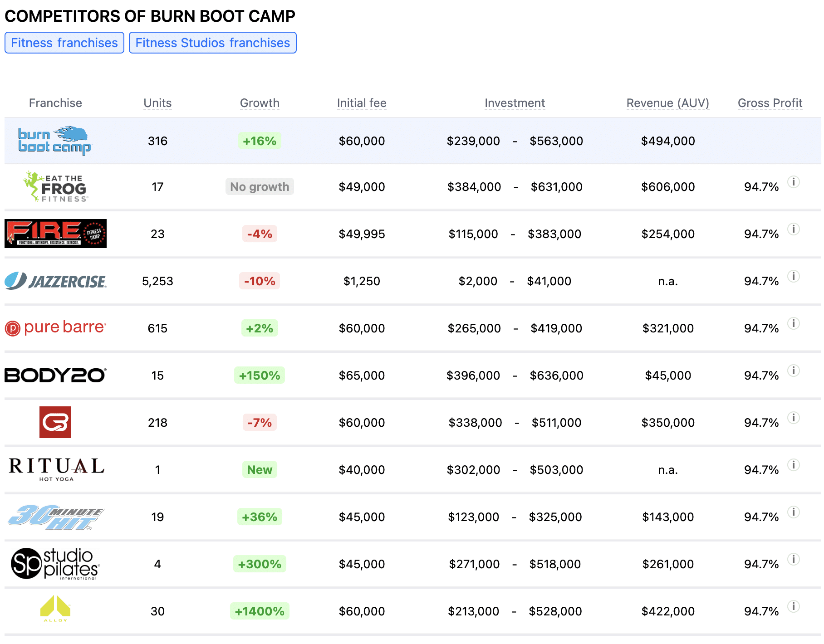Click the $261,000 revenue value
Viewport: 824px width, 644px height.
pos(668,564)
